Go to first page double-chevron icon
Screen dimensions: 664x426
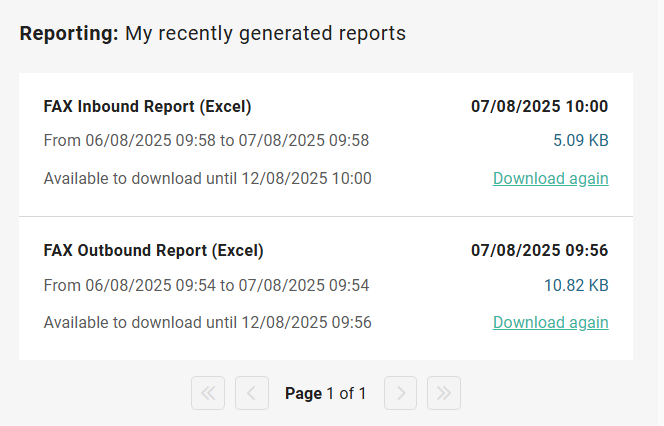[x=208, y=393]
